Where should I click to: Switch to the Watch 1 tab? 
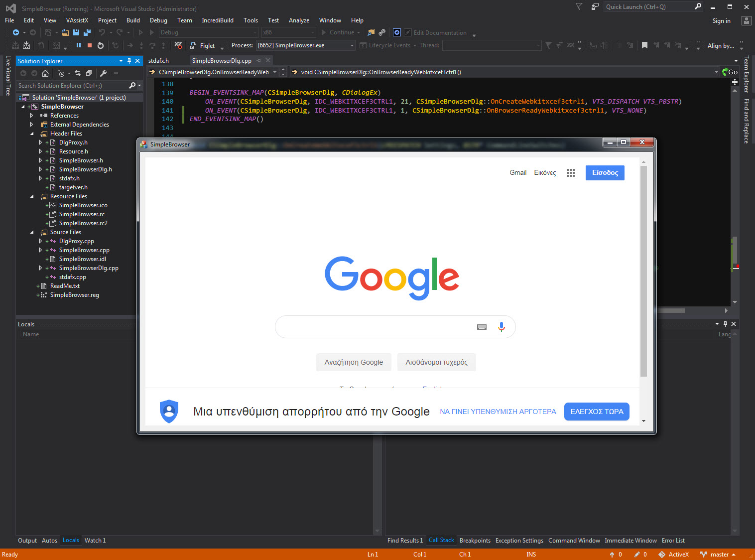pos(95,541)
